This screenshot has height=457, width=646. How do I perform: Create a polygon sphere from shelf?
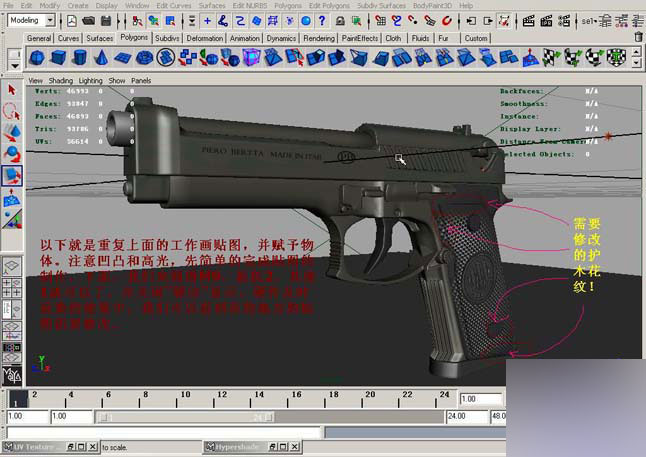(37, 58)
